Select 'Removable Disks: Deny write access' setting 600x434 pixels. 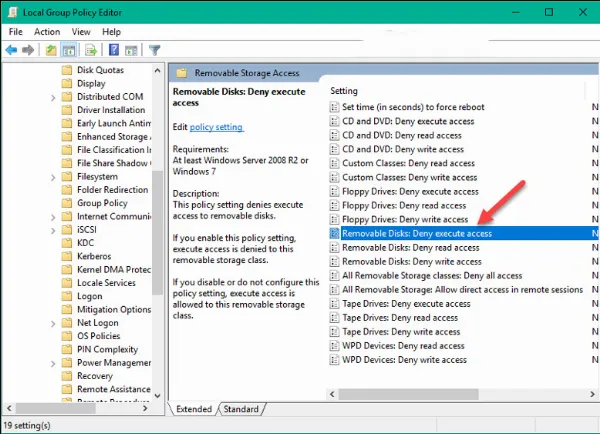(x=404, y=261)
